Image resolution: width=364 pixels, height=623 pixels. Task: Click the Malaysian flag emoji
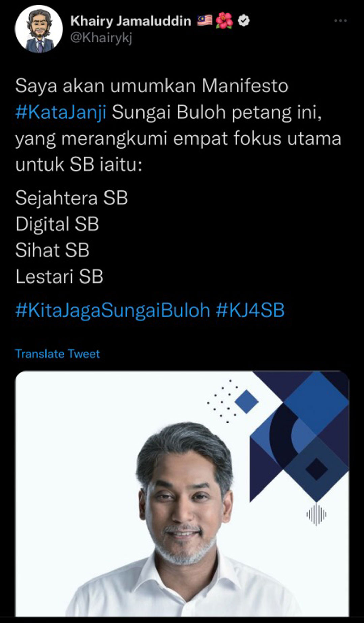click(205, 21)
